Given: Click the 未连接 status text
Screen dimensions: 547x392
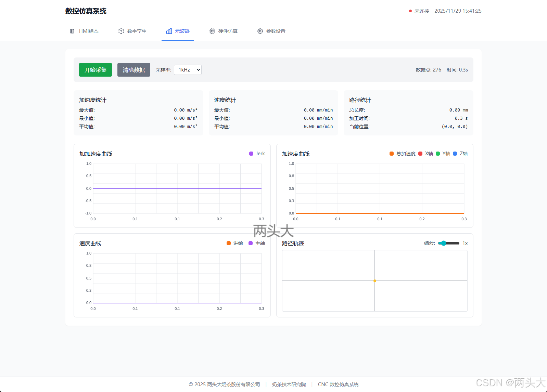Looking at the screenshot, I should tap(422, 11).
